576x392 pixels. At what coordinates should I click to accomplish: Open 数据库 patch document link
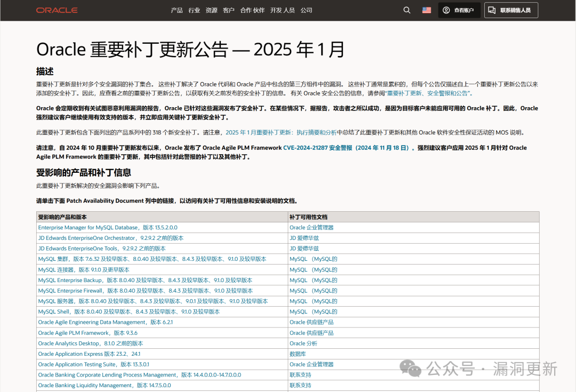click(x=298, y=354)
